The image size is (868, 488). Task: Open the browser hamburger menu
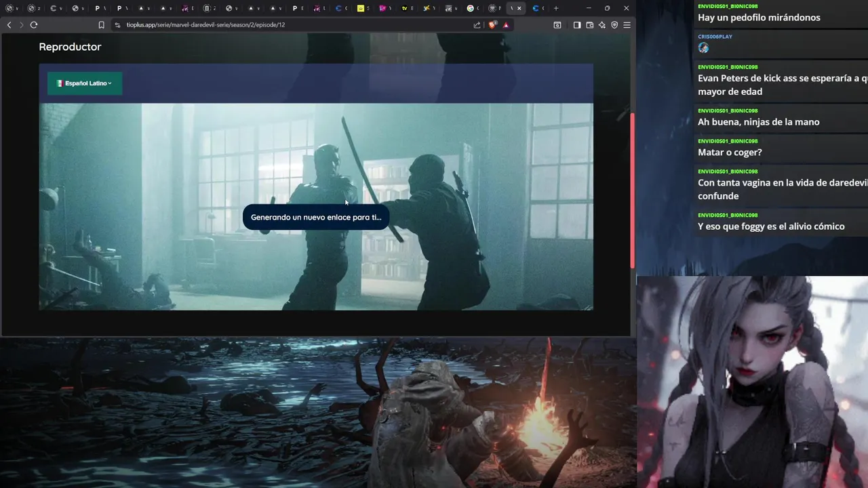tap(627, 25)
